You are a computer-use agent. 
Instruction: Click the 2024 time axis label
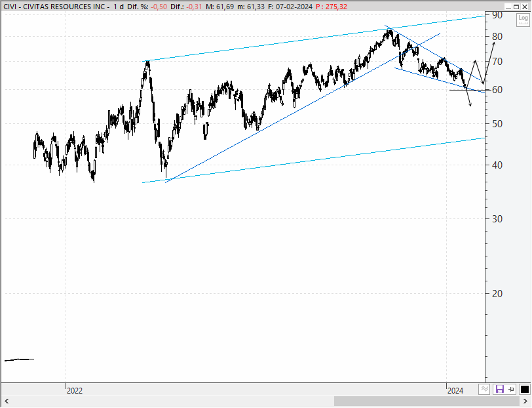pos(455,391)
